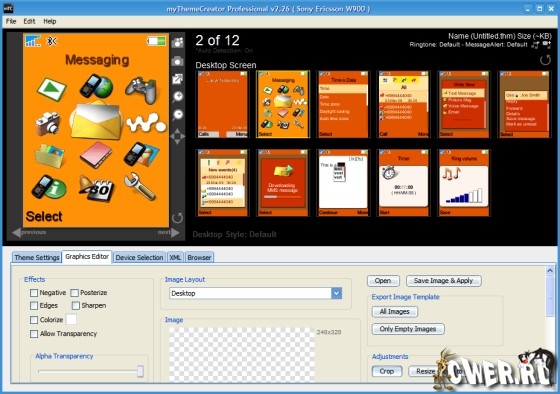The width and height of the screenshot is (560, 394).
Task: Select the Ring volume screen thumbnail
Action: tap(464, 183)
